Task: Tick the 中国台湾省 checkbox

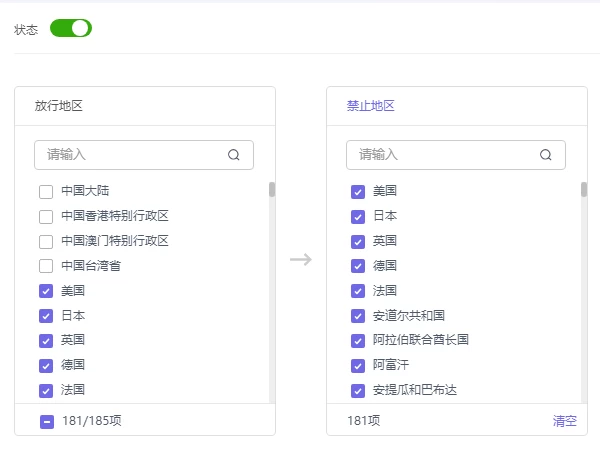Action: pos(46,266)
